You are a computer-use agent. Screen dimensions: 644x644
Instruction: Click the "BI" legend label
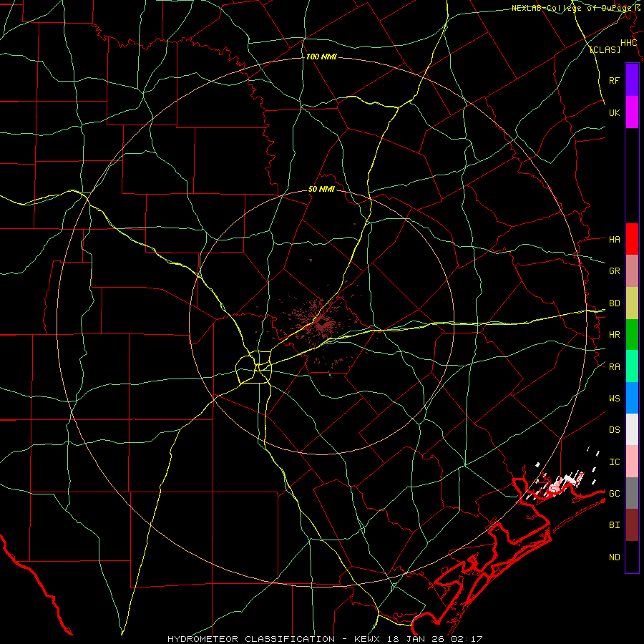(614, 525)
